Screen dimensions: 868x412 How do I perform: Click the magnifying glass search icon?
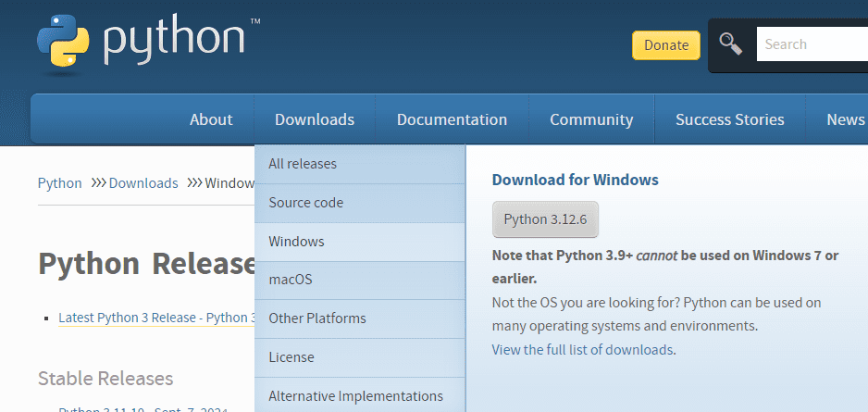[731, 44]
